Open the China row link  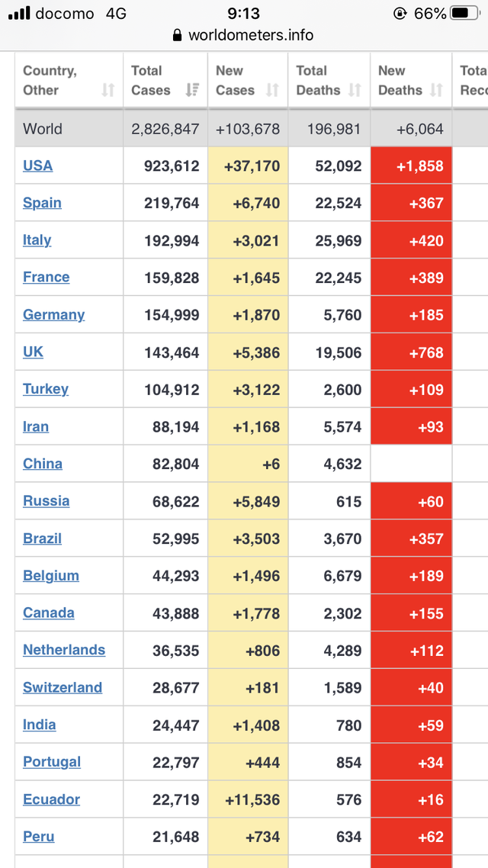43,463
